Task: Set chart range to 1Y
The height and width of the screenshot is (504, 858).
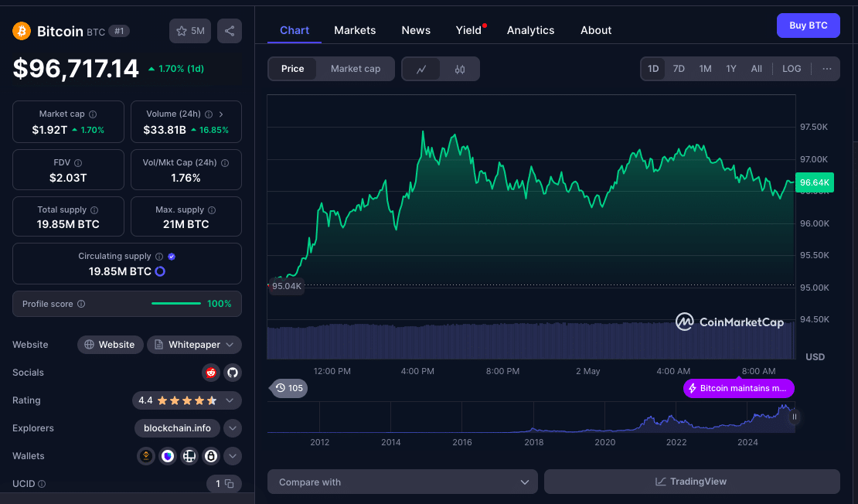Action: click(731, 69)
